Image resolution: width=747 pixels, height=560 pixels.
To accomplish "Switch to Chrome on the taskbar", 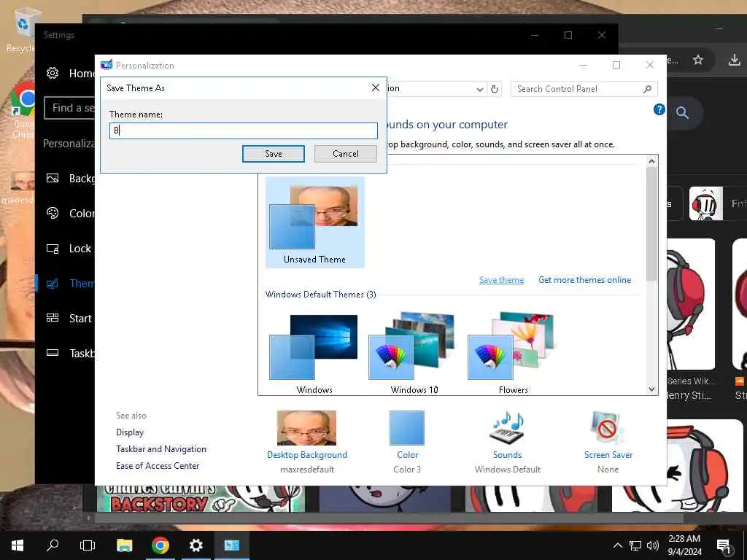I will [x=160, y=545].
